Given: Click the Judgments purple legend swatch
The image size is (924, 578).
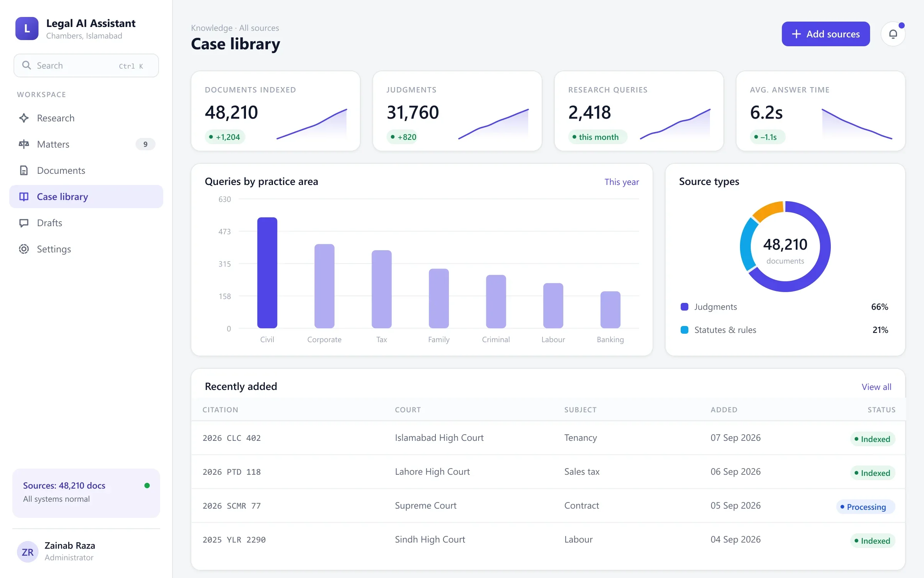Looking at the screenshot, I should (685, 307).
